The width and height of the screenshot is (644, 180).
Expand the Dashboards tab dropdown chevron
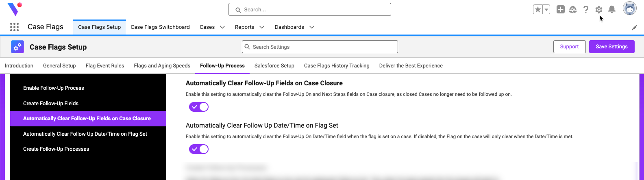click(x=312, y=27)
